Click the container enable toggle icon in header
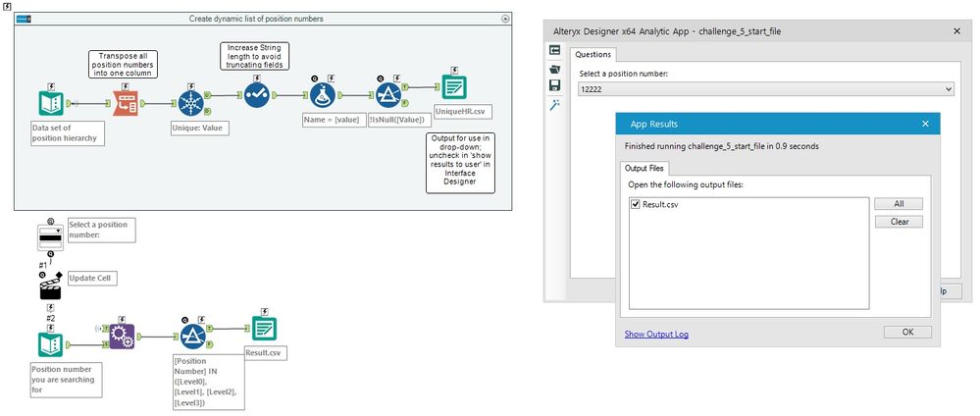The height and width of the screenshot is (416, 980). (x=24, y=19)
